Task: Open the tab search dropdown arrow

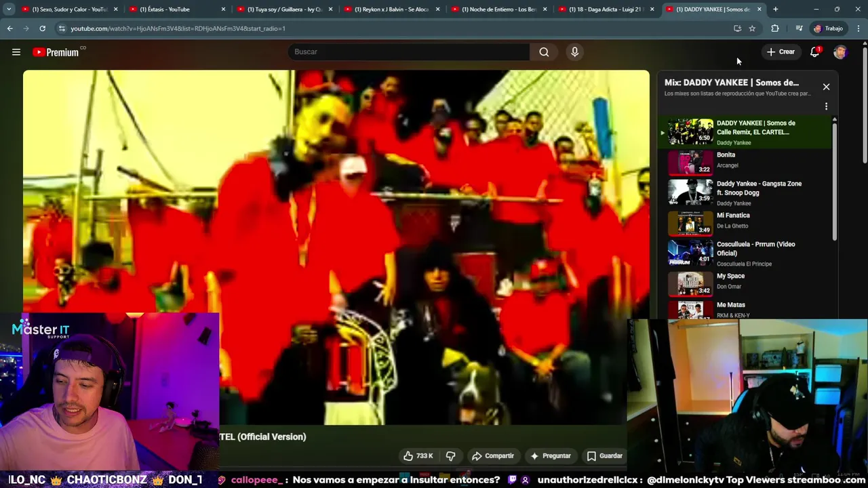Action: (9, 9)
